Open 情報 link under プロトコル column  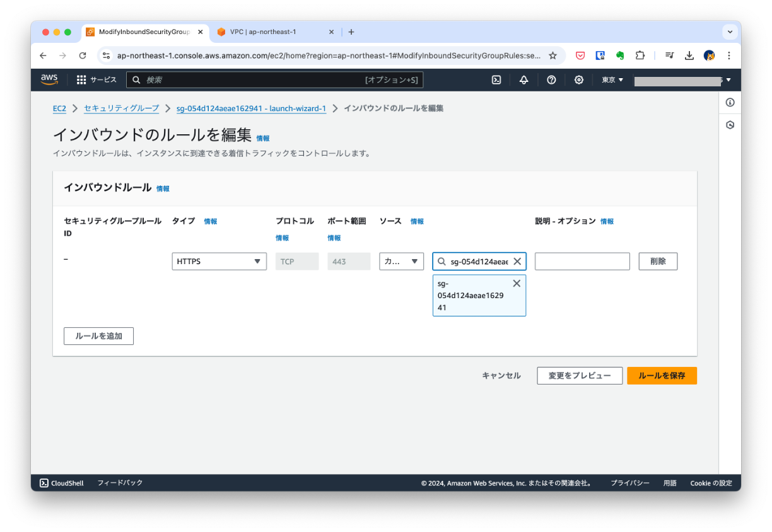[282, 238]
